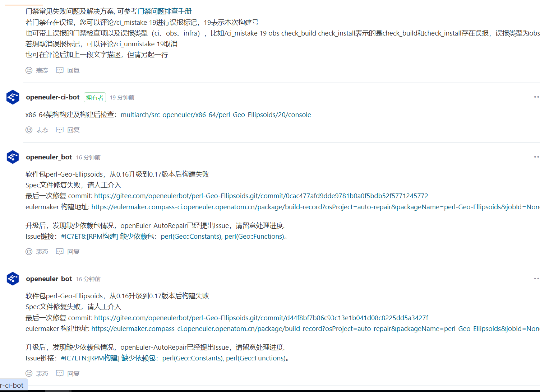This screenshot has height=392, width=540.
Task: Click openeuler-ci-bot username
Action: (x=53, y=97)
